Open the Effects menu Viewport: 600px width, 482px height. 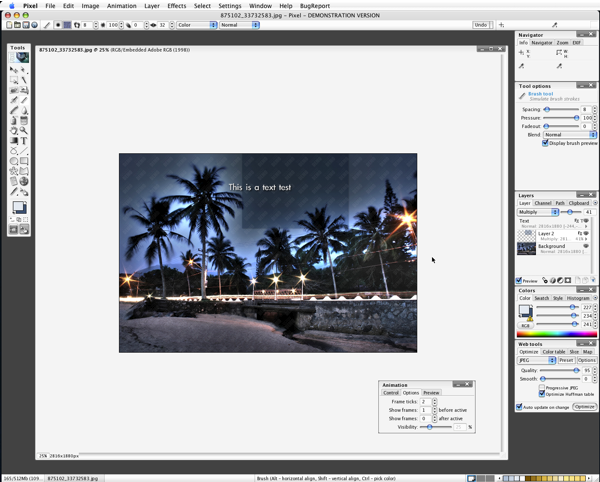177,6
